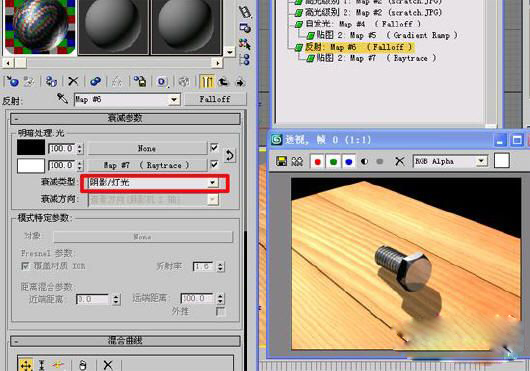Click Save Bitmap icon in render window

281,161
